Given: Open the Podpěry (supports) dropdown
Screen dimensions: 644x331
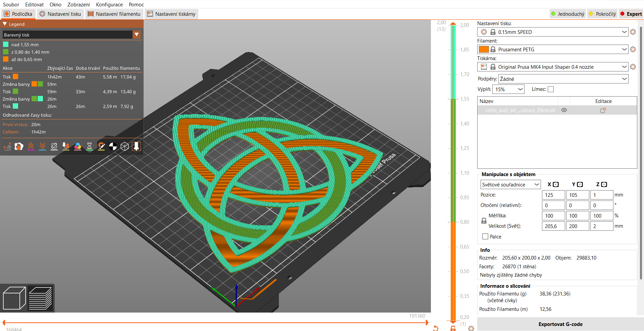Looking at the screenshot, I should [563, 79].
